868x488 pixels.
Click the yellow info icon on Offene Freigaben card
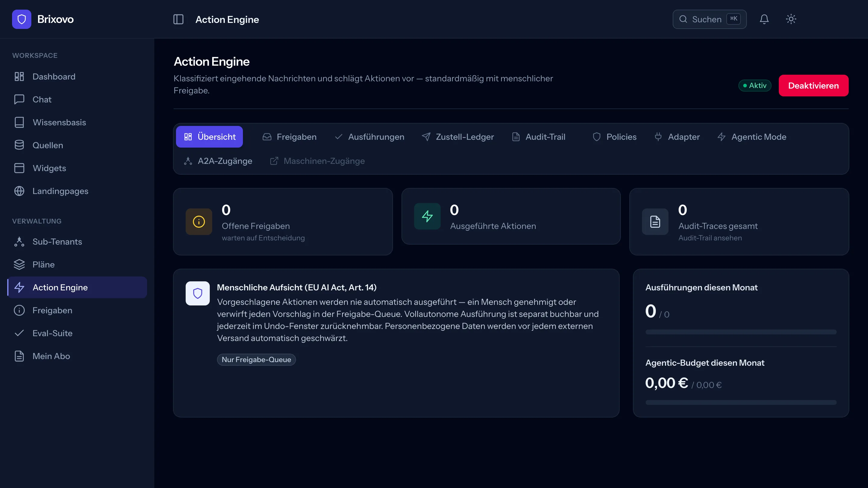[x=199, y=222]
